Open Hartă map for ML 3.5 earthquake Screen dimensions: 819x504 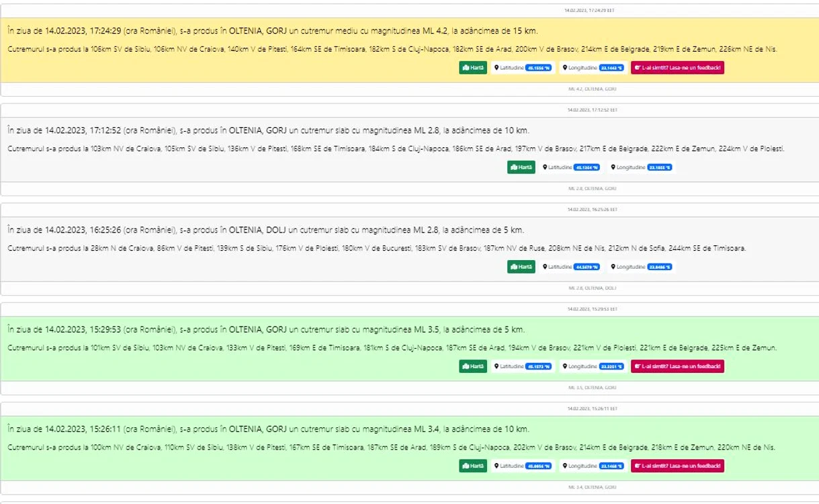[x=473, y=366]
